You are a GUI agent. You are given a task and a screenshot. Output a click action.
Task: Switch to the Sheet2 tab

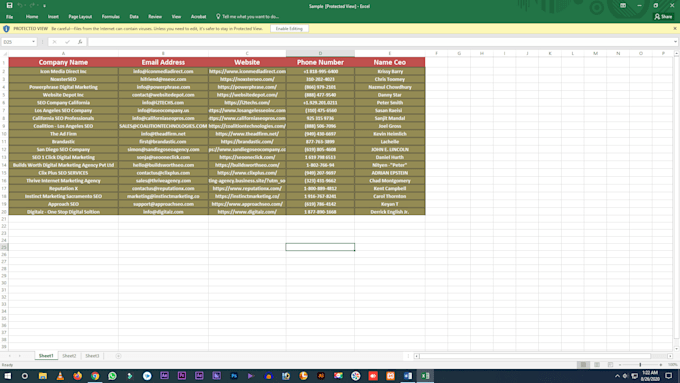69,356
